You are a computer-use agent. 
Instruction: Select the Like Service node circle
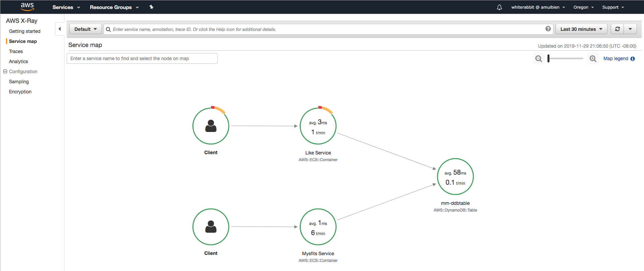318,126
